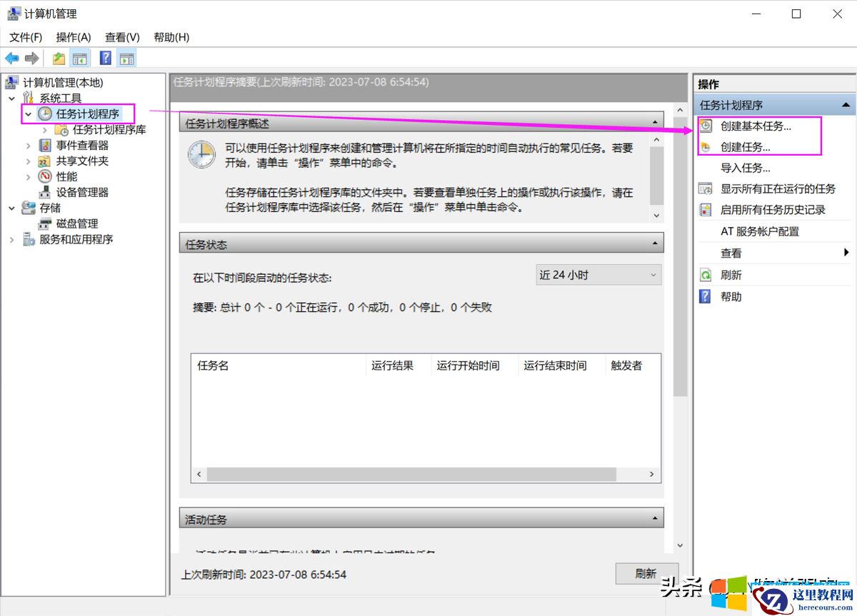The image size is (857, 616).
Task: Collapse the 任务计划程序 actions group header
Action: (846, 105)
